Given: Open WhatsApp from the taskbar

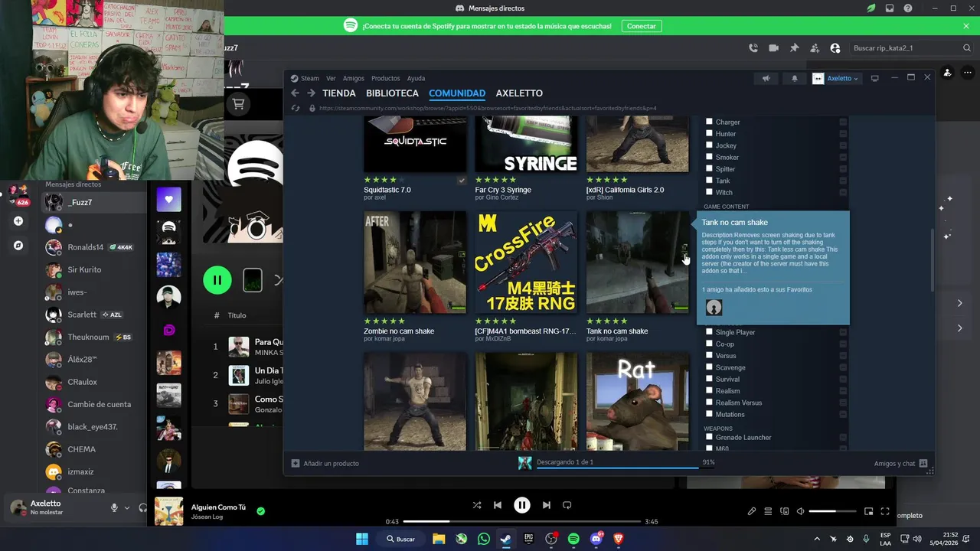Looking at the screenshot, I should click(483, 539).
